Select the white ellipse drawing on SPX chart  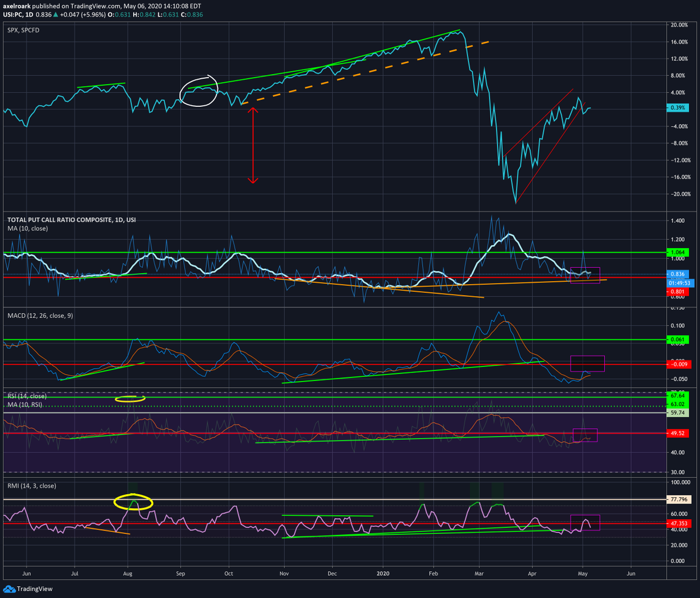point(199,91)
